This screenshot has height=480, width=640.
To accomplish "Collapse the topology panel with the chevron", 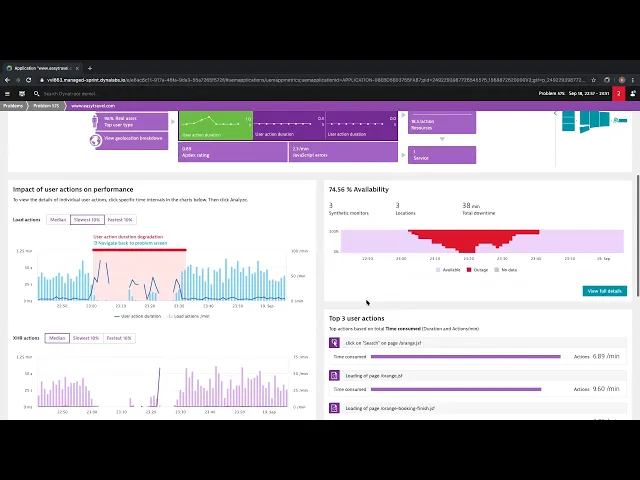I will (x=555, y=113).
